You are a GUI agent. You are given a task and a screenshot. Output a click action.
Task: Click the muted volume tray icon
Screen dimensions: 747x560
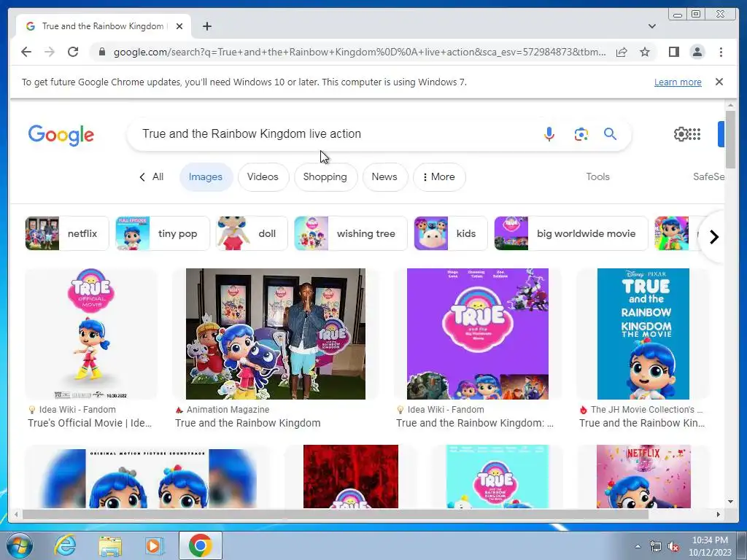(x=673, y=547)
